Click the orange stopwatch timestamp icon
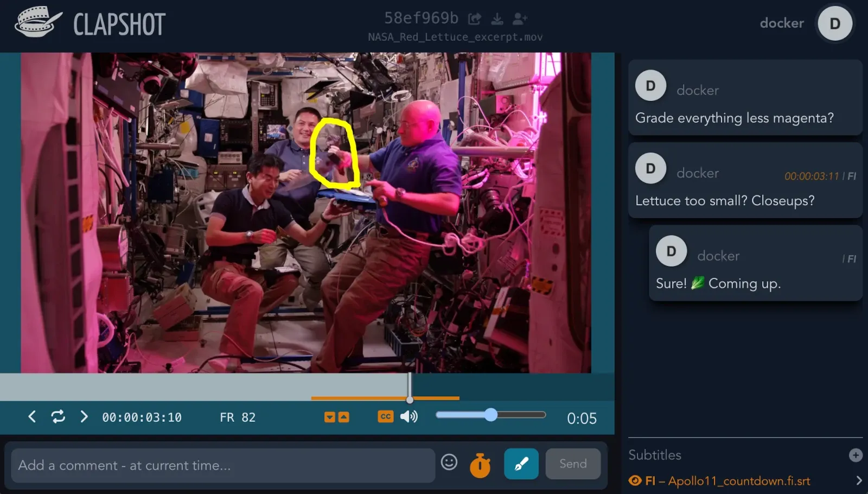This screenshot has height=494, width=868. click(481, 464)
